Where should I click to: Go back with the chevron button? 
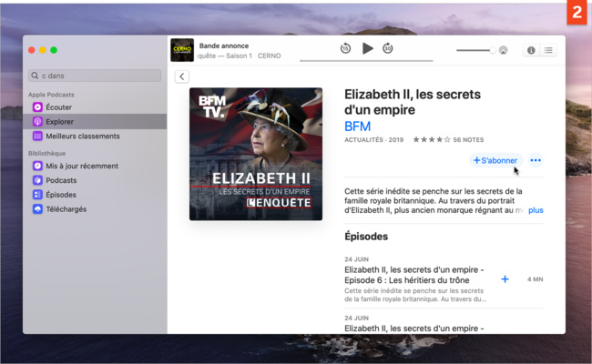click(x=182, y=76)
